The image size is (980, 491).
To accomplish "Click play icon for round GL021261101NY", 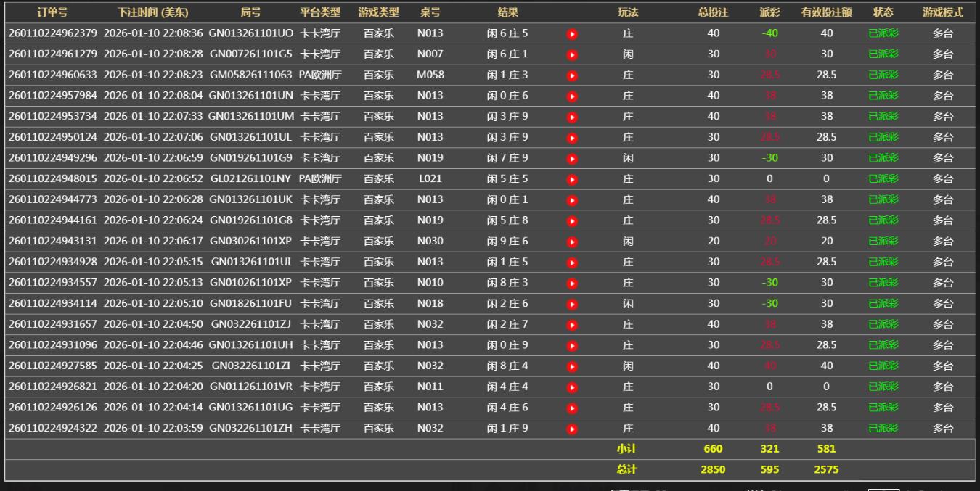I will coord(572,179).
